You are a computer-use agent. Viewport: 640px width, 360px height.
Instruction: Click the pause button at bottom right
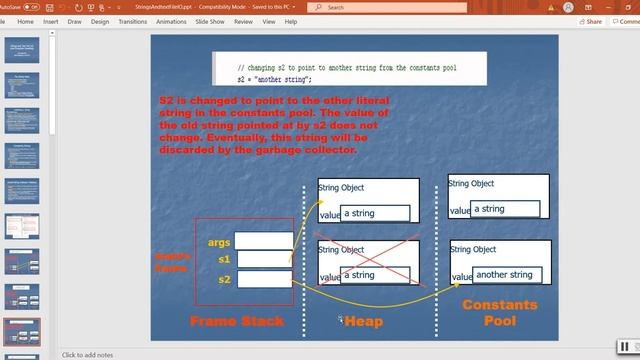tap(624, 347)
